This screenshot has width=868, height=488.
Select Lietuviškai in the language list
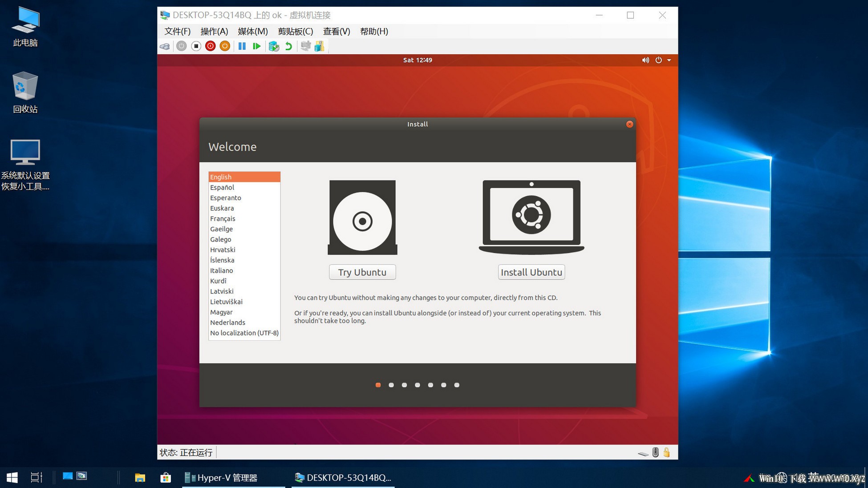pyautogui.click(x=244, y=302)
